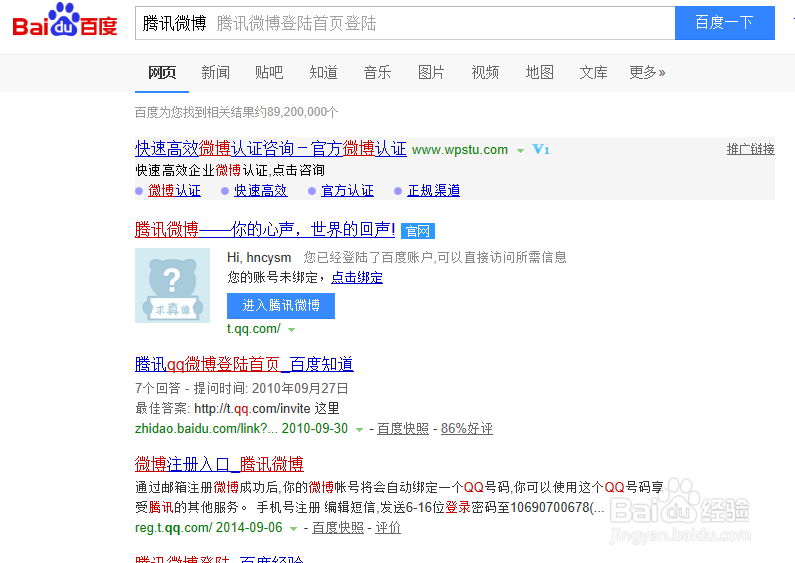Click the 进入腾讯微博 button
The height and width of the screenshot is (563, 795).
(281, 306)
